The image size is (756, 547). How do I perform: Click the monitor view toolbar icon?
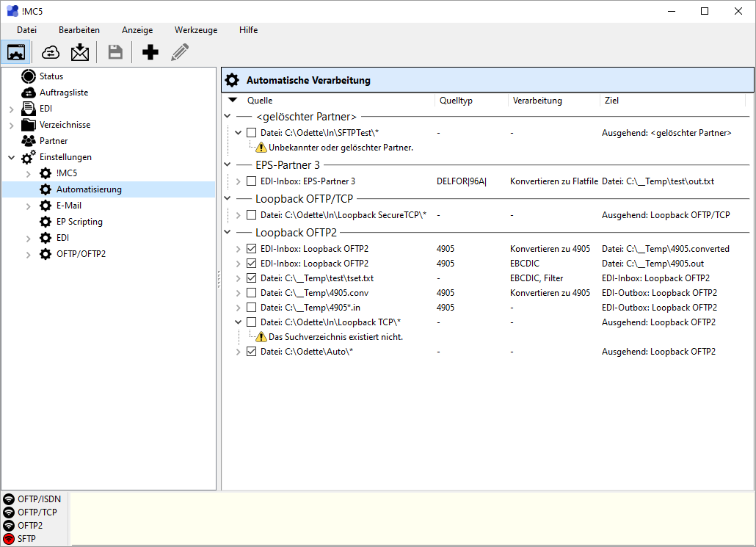[16, 52]
